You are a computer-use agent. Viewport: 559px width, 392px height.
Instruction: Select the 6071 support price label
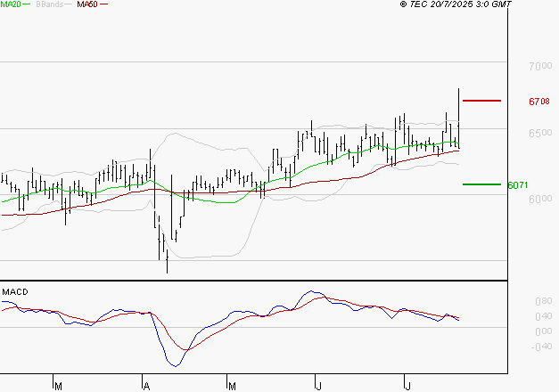click(x=518, y=185)
